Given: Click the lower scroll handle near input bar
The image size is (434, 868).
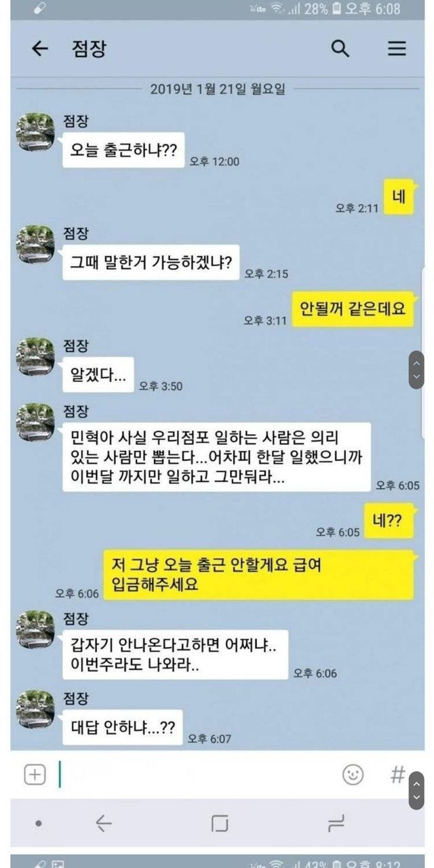Looking at the screenshot, I should pyautogui.click(x=416, y=790).
